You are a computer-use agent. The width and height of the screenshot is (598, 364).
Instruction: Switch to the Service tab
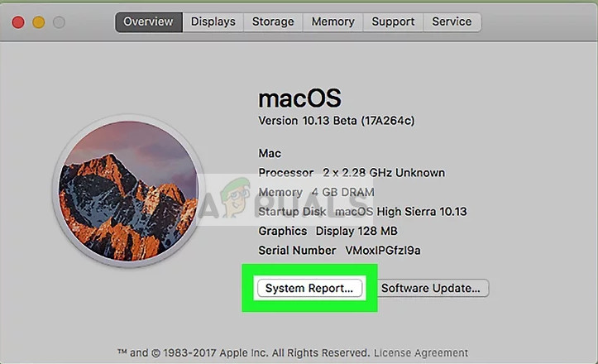(452, 22)
